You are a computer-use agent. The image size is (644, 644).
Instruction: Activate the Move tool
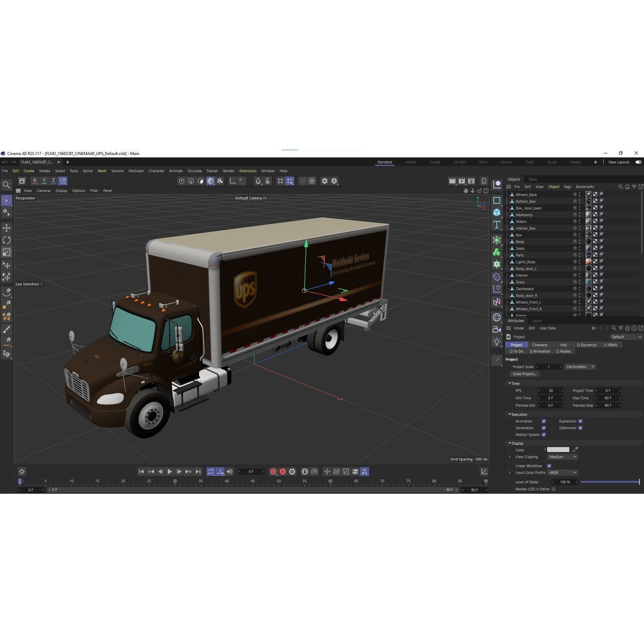coord(7,228)
